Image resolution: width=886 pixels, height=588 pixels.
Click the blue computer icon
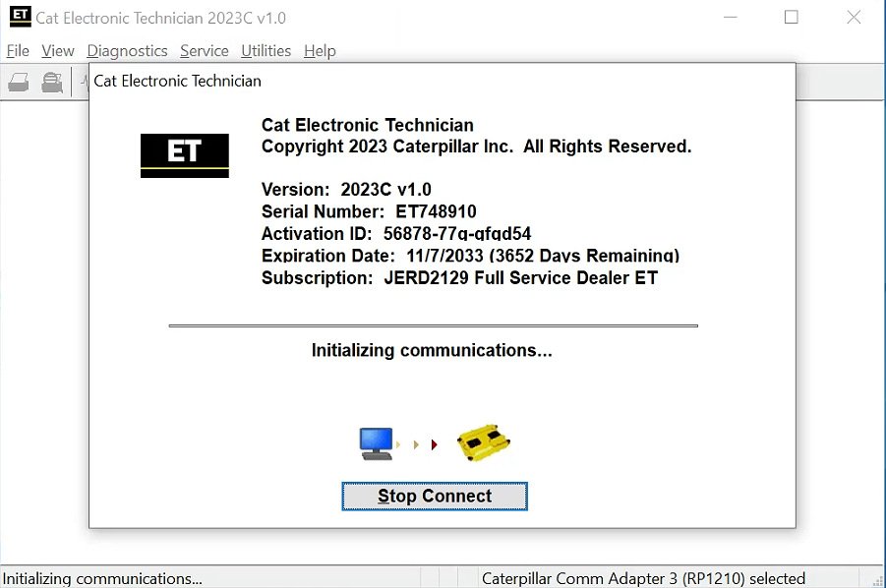377,443
